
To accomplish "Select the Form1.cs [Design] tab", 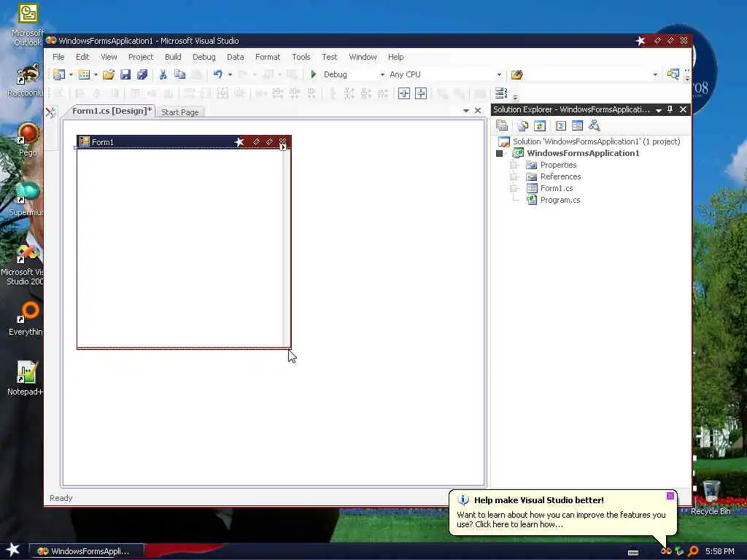I will [112, 111].
